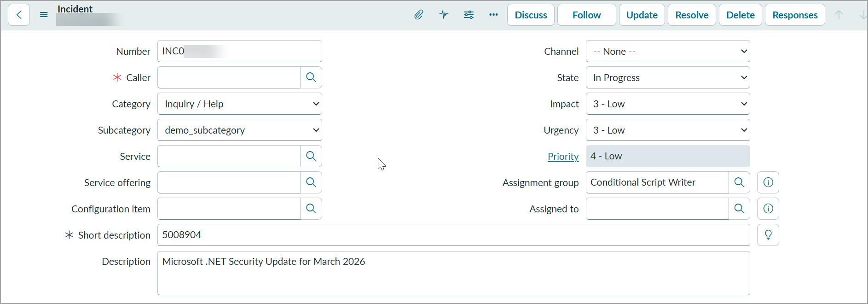Open the Category dropdown showing Inquiry / Help
The height and width of the screenshot is (304, 868).
pyautogui.click(x=240, y=104)
